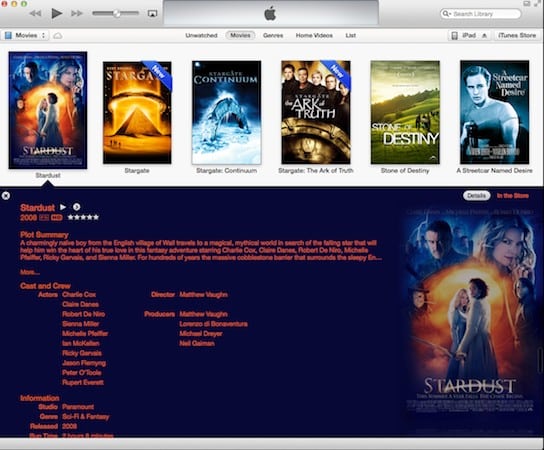Click the iPad device button

pos(464,35)
